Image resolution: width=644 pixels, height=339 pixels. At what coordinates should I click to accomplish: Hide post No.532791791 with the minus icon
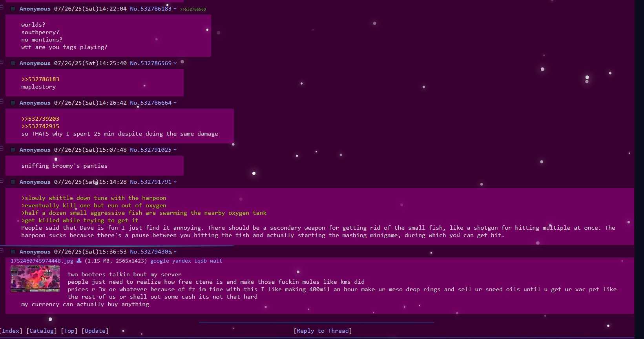[2, 181]
